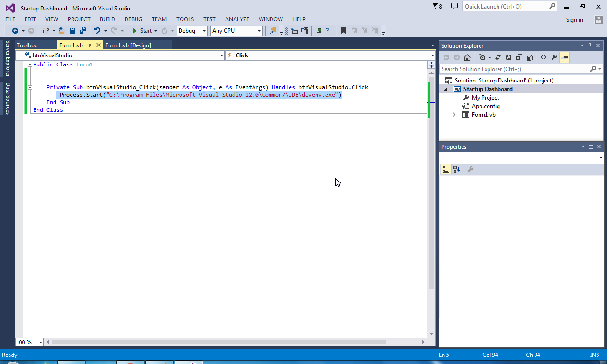Toggle a bookmark on the current line
This screenshot has height=364, width=607.
[x=344, y=30]
